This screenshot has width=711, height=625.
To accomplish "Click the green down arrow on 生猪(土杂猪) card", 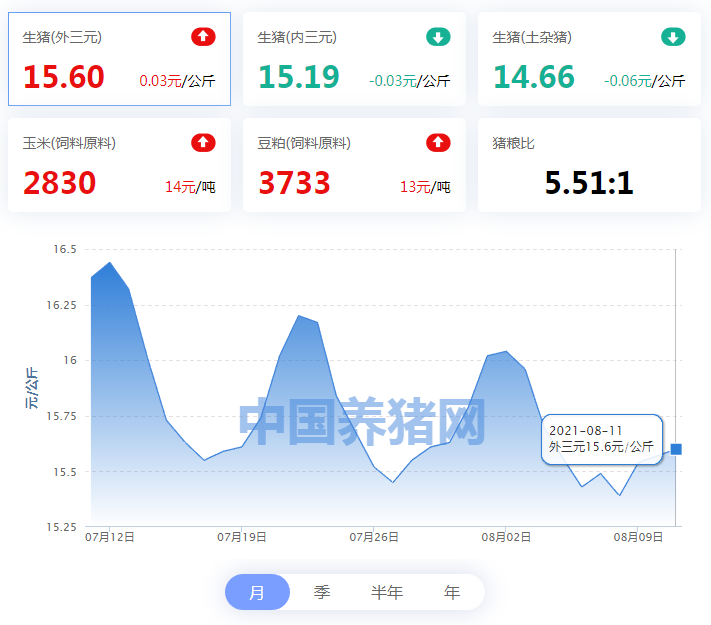I will [673, 37].
